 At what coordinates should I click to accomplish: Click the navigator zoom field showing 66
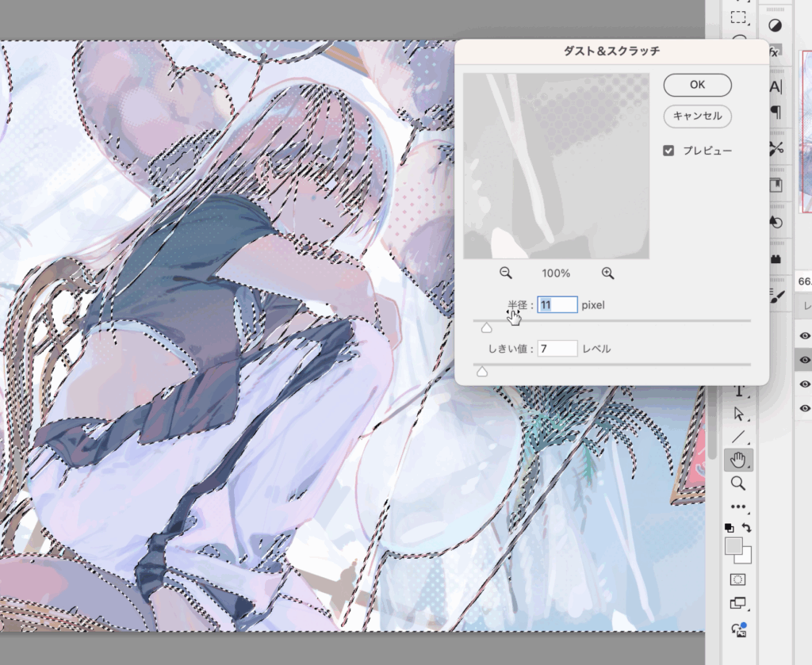(x=804, y=281)
